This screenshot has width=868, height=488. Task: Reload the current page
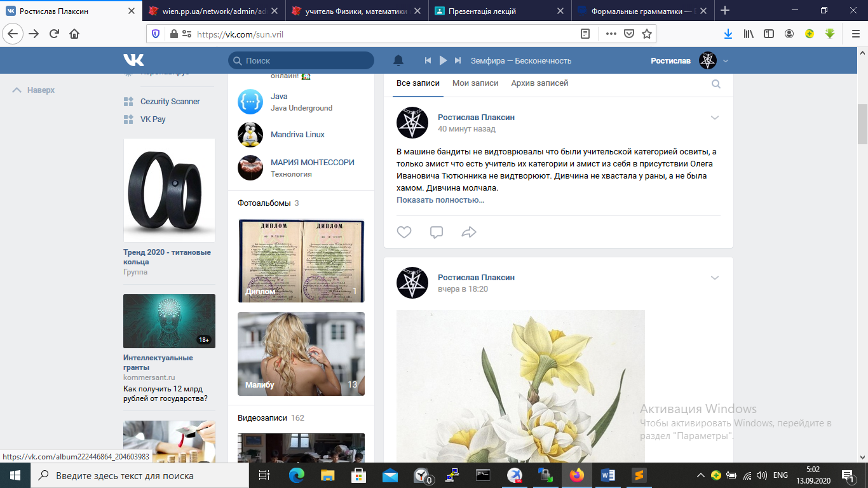[x=55, y=34]
